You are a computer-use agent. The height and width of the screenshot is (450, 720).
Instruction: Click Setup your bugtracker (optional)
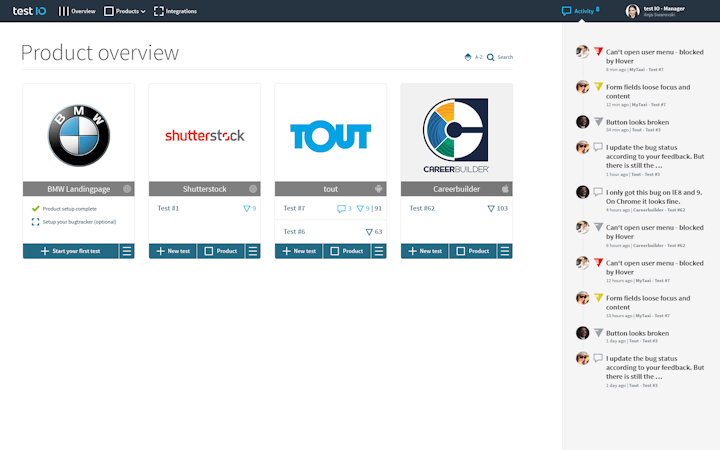pos(74,222)
